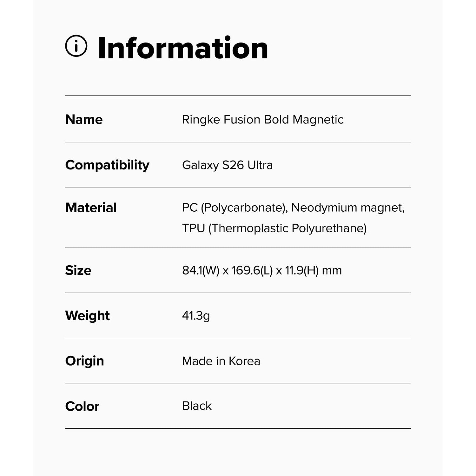This screenshot has width=476, height=476.
Task: Click the info circle icon
Action: pos(76,46)
